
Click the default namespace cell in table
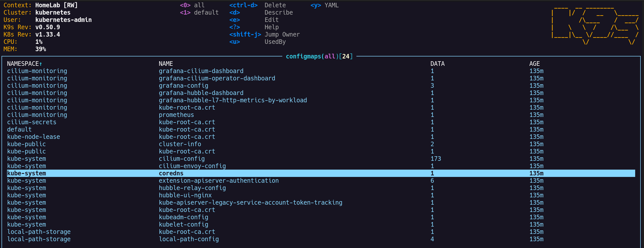(x=19, y=130)
